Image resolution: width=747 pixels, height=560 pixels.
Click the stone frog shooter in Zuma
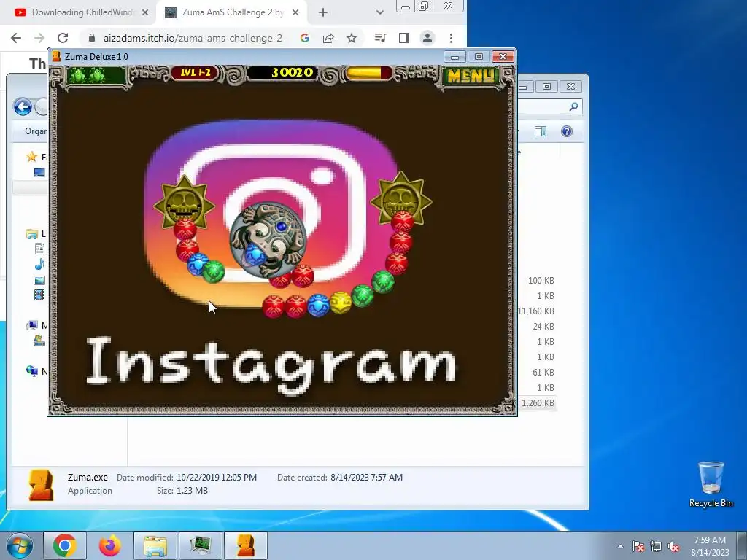(268, 239)
